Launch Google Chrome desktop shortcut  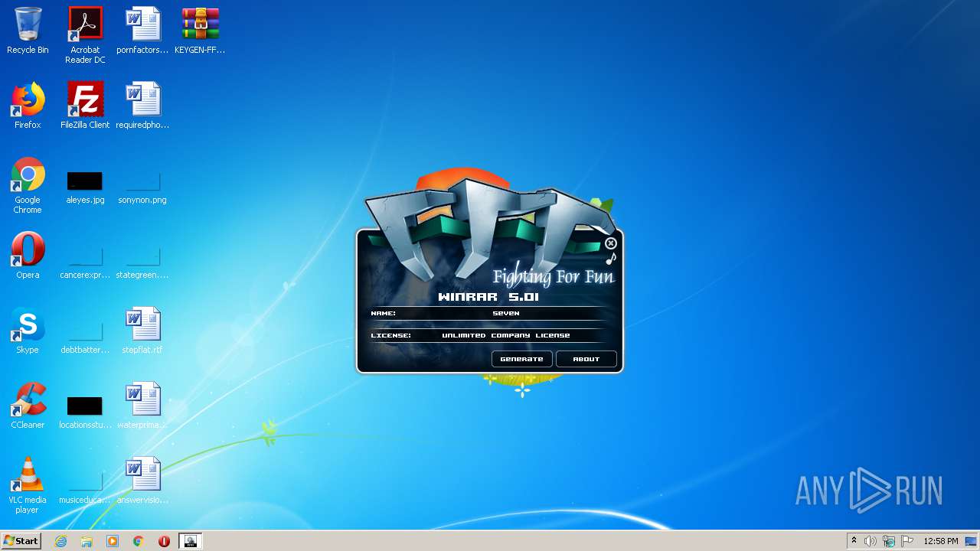(28, 185)
